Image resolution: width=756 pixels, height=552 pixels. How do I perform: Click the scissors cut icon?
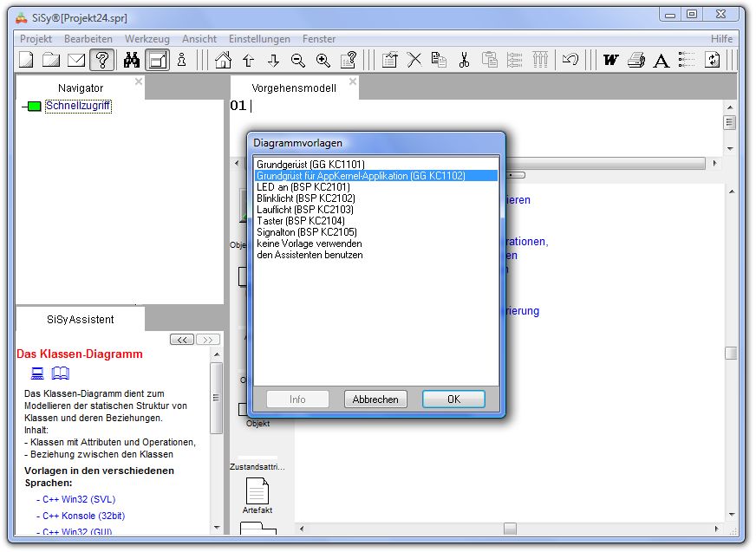click(464, 60)
